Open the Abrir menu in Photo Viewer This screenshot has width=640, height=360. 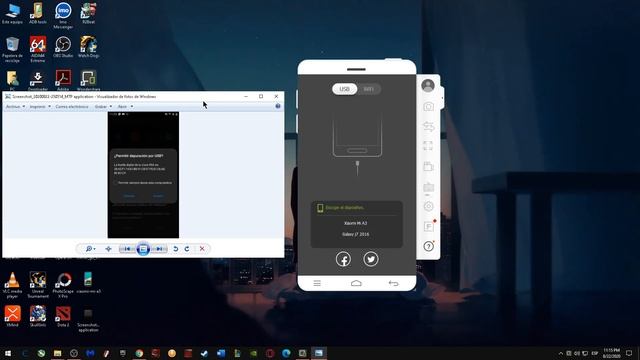125,107
